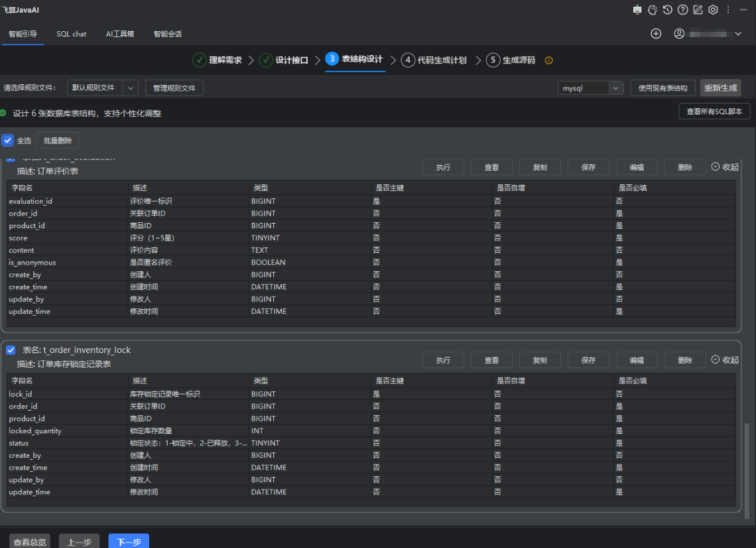Click the plus circle new session icon

click(656, 34)
